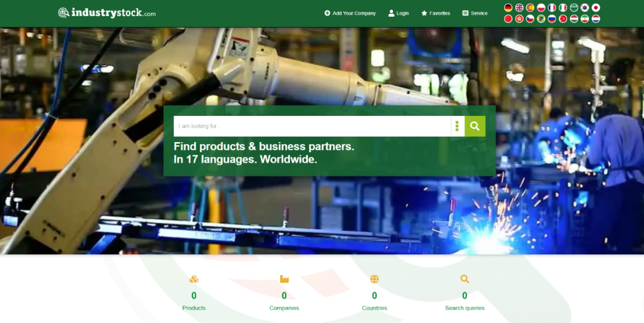Image resolution: width=644 pixels, height=323 pixels.
Task: Click the industrystock.com logo
Action: (x=107, y=13)
